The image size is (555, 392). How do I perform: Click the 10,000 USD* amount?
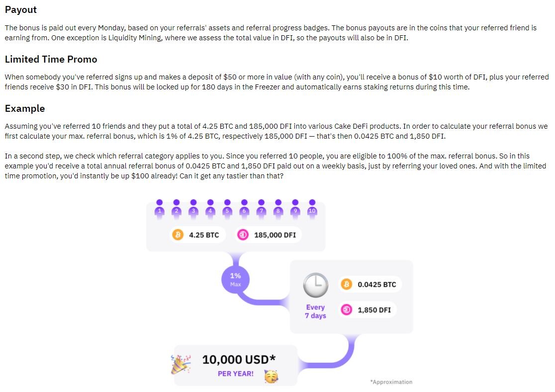point(239,360)
